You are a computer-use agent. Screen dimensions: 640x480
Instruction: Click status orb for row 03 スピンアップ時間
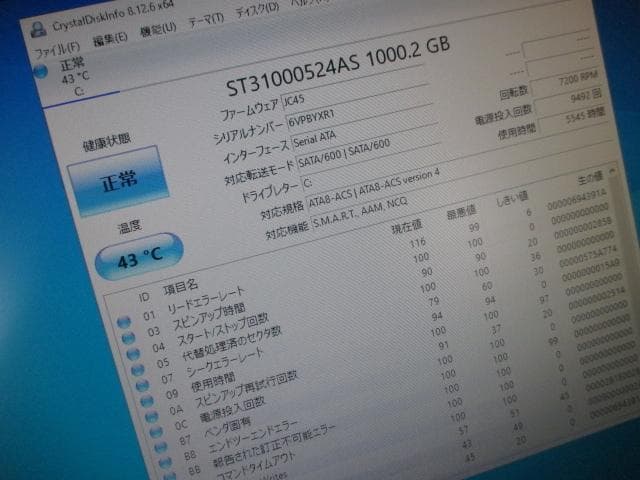pyautogui.click(x=128, y=338)
